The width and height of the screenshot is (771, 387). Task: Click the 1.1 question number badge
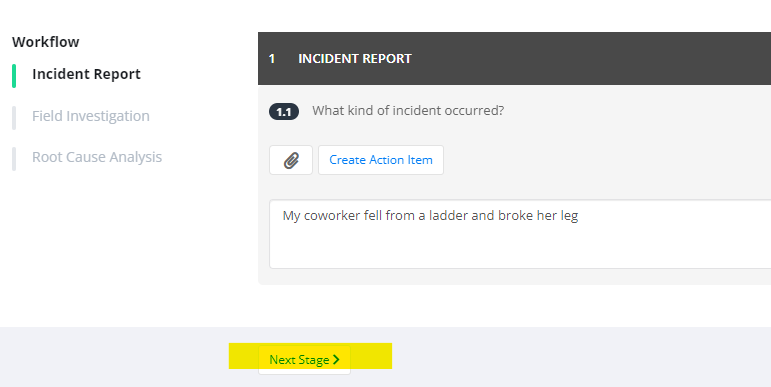[284, 112]
